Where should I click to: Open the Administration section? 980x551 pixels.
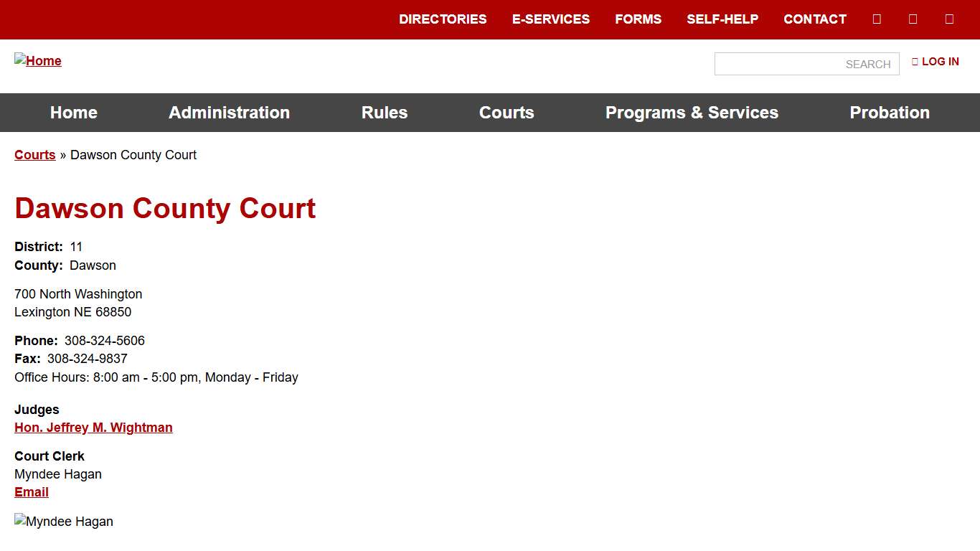(x=229, y=113)
